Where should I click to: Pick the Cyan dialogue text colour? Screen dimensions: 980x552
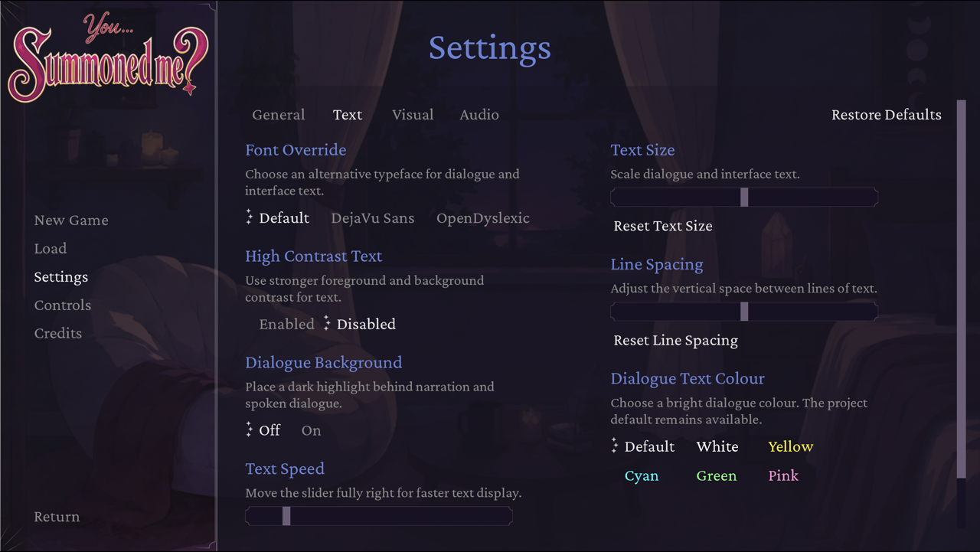coord(642,475)
